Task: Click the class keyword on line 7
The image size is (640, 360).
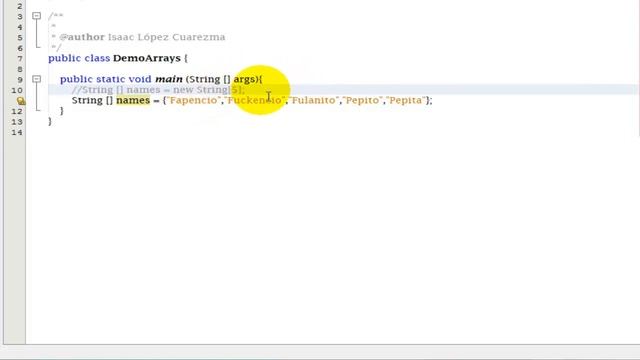Action: coord(97,58)
